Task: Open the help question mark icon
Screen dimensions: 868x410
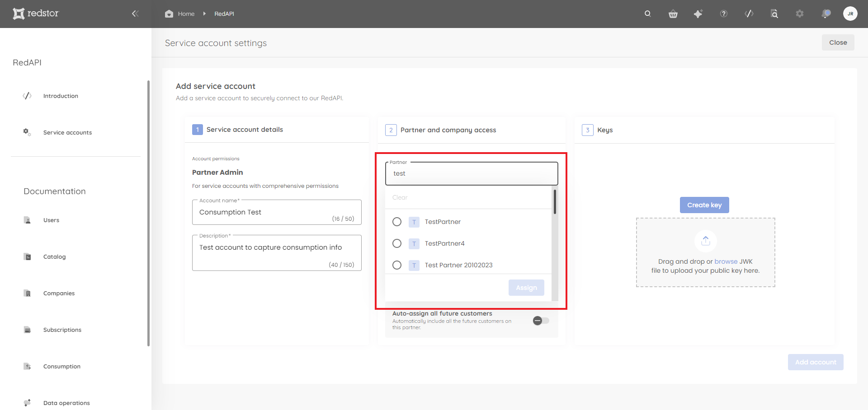Action: pyautogui.click(x=724, y=14)
